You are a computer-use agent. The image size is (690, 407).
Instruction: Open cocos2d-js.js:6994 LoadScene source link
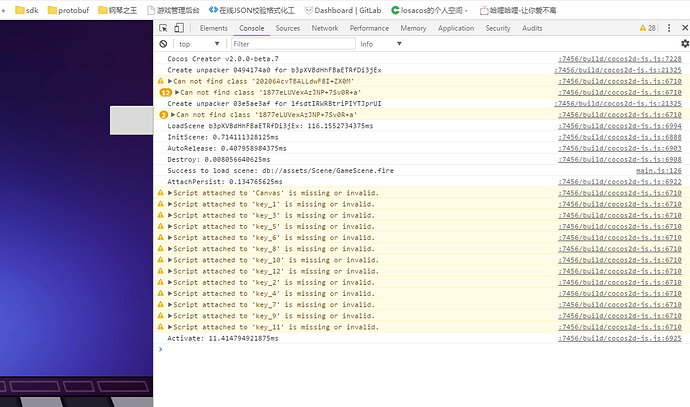click(620, 126)
